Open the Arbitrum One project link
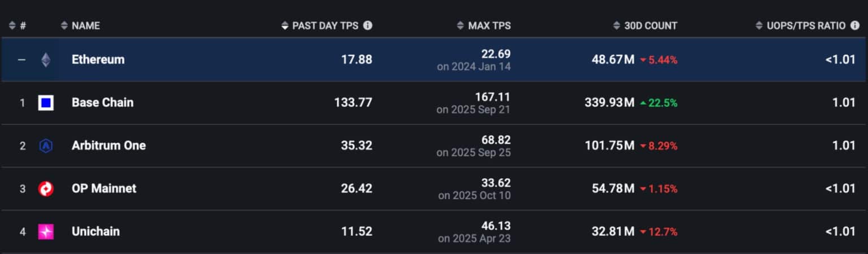Viewport: 868px width, 254px height. (x=108, y=146)
